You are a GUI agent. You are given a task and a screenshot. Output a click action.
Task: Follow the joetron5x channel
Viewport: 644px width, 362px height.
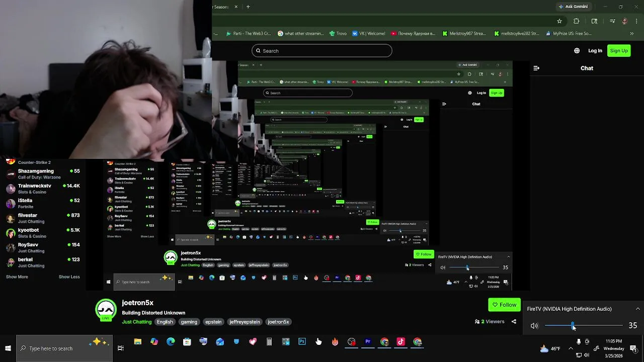click(x=504, y=305)
